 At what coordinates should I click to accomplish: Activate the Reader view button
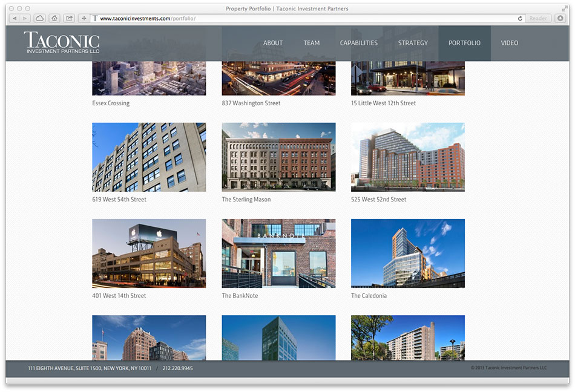(x=537, y=18)
